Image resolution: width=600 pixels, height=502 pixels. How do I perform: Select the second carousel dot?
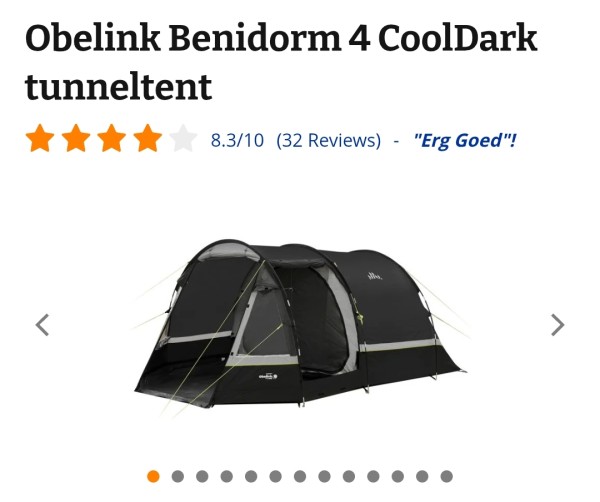click(178, 476)
